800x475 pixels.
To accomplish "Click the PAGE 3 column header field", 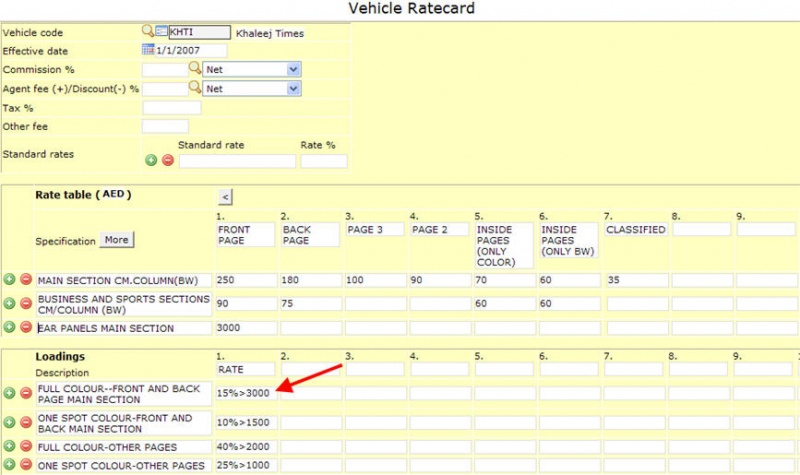I will point(375,230).
